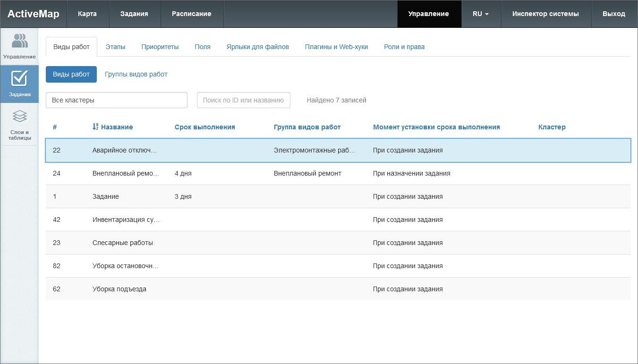
Task: Open Расписание in the top navigation
Action: (191, 14)
